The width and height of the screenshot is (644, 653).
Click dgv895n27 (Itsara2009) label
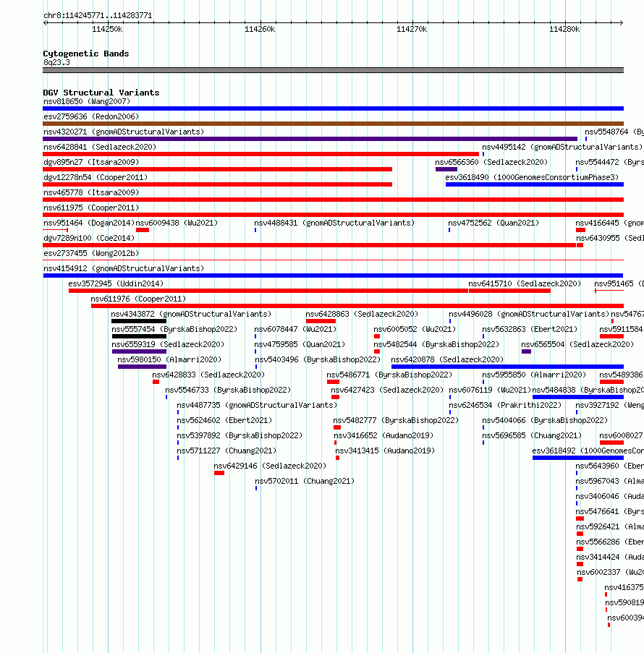(91, 163)
